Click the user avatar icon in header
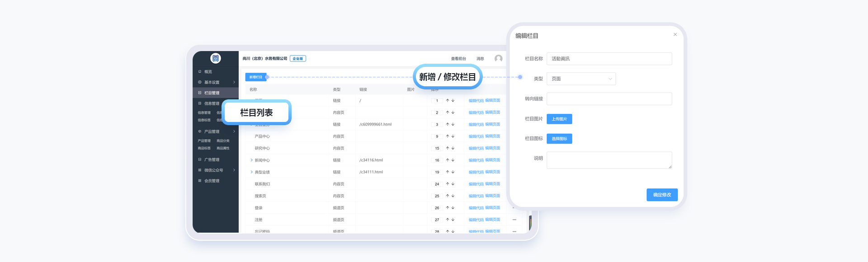The image size is (868, 262). click(498, 58)
